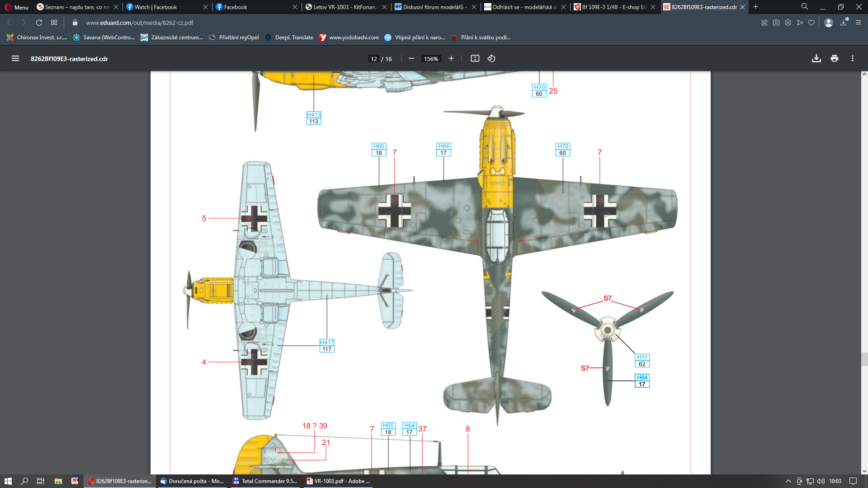Reload the current page

(x=39, y=23)
